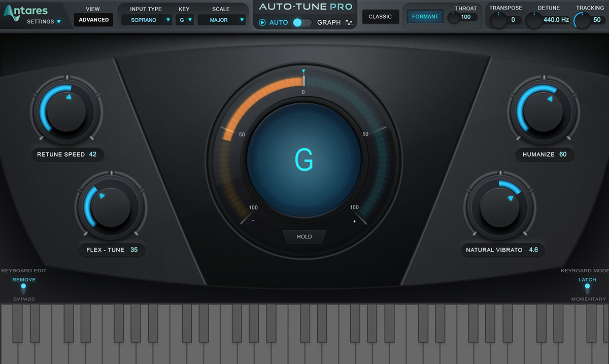The height and width of the screenshot is (364, 609).
Task: Click the detected pitch G display
Action: point(304,160)
